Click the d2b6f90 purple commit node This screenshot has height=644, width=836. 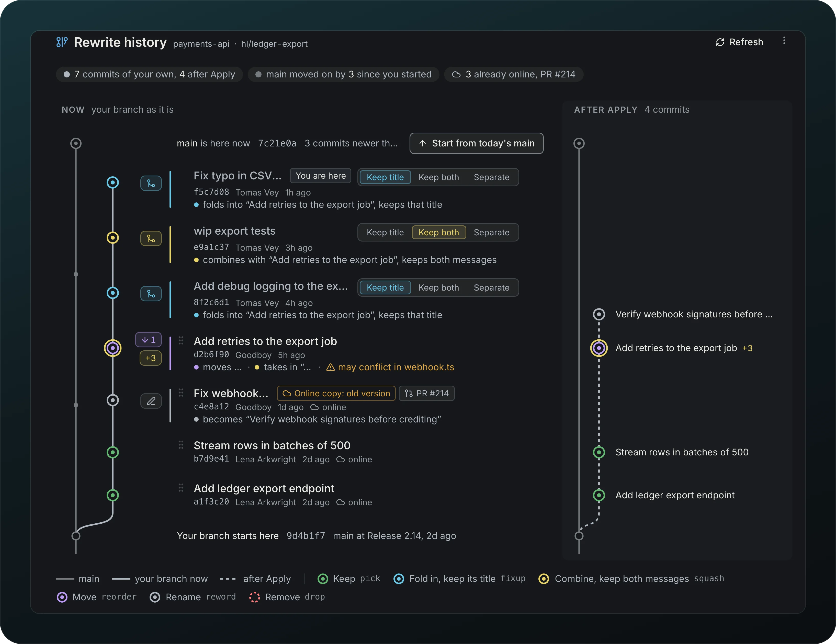(x=112, y=348)
